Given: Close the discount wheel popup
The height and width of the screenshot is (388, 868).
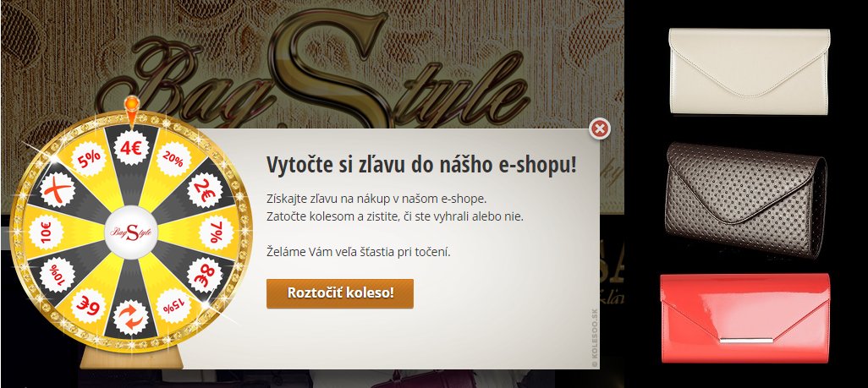Looking at the screenshot, I should click(600, 129).
